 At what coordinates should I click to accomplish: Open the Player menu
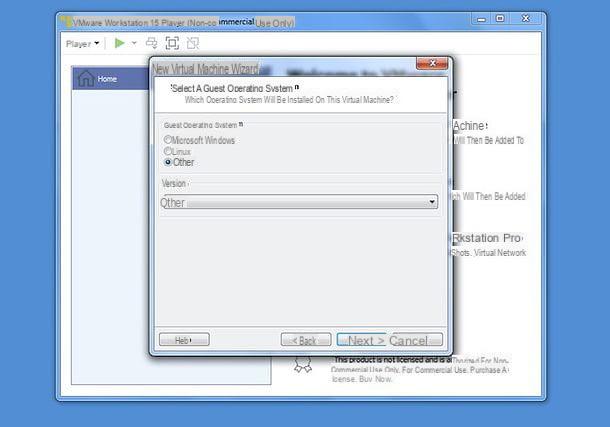coord(82,44)
